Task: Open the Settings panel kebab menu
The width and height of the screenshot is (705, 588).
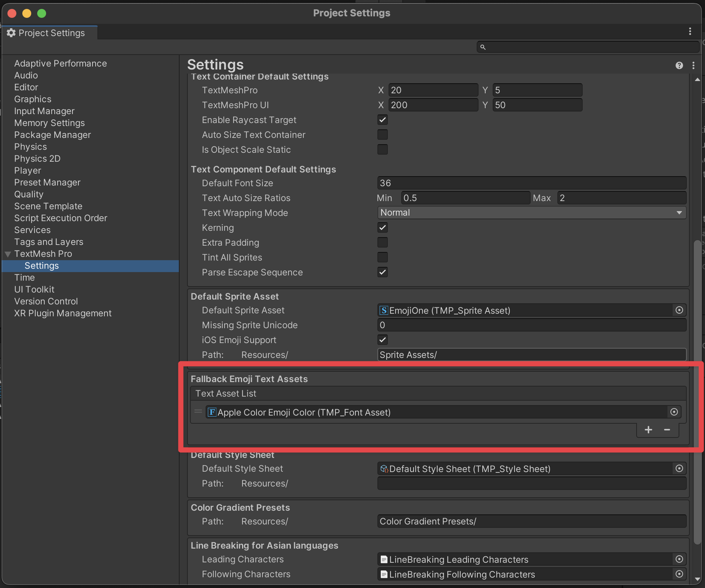Action: 693,65
